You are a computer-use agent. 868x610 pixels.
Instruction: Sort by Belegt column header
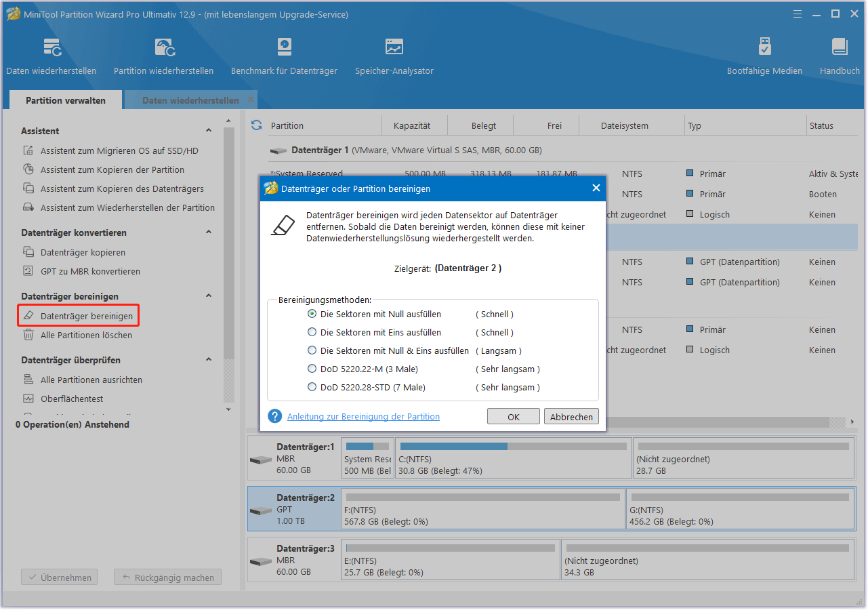[484, 125]
